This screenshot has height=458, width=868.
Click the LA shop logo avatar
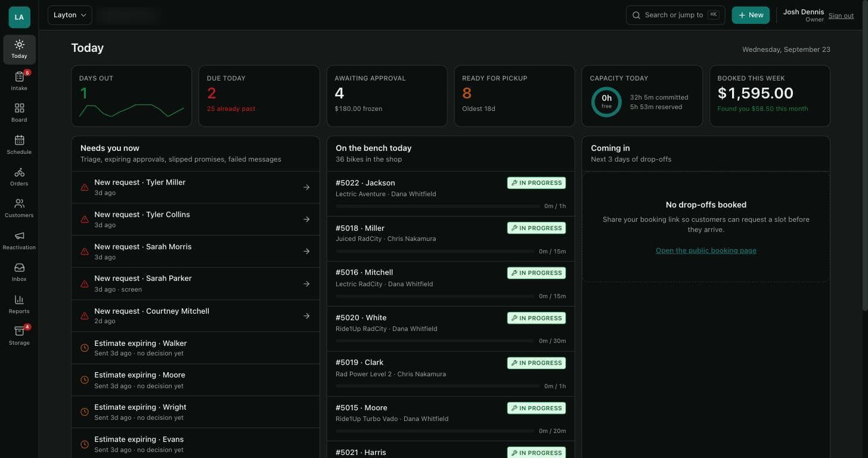pyautogui.click(x=19, y=17)
